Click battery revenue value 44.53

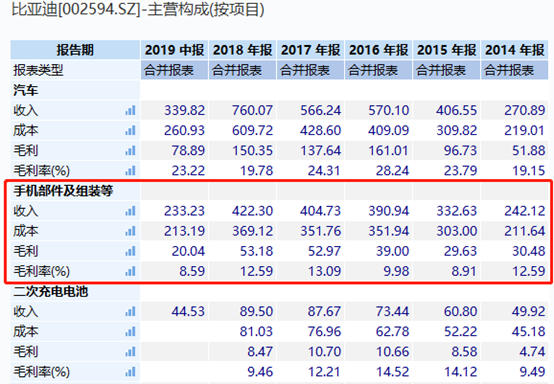tap(188, 312)
